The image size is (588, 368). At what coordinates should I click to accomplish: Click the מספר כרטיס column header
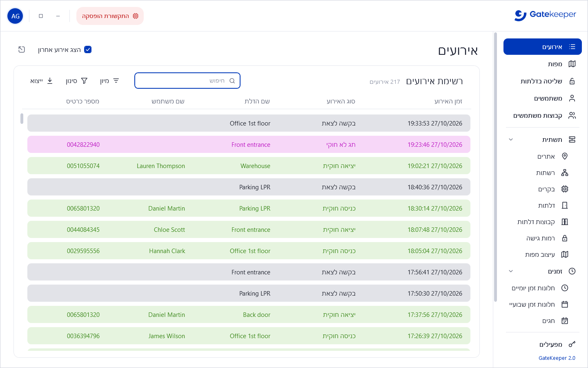83,101
